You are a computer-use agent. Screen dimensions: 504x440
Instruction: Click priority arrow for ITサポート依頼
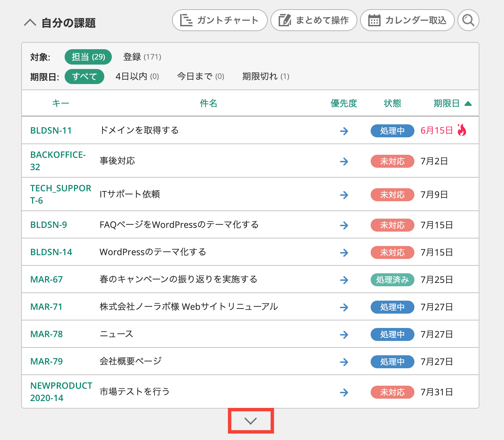344,195
